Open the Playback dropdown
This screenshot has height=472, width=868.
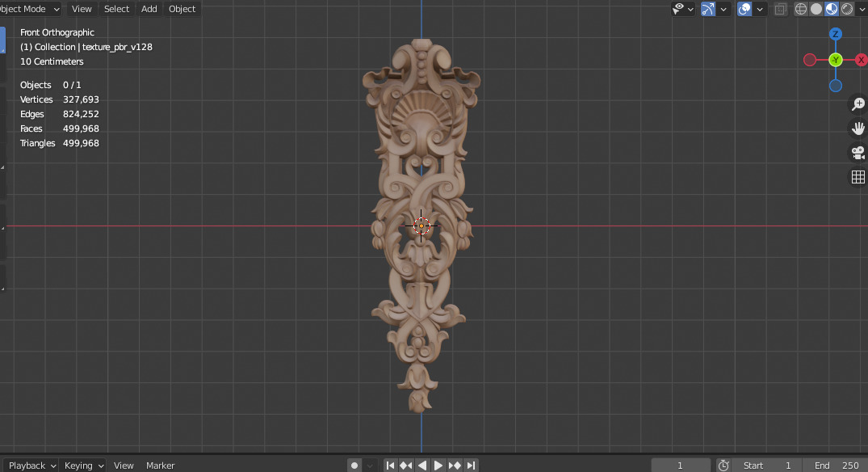tap(31, 466)
